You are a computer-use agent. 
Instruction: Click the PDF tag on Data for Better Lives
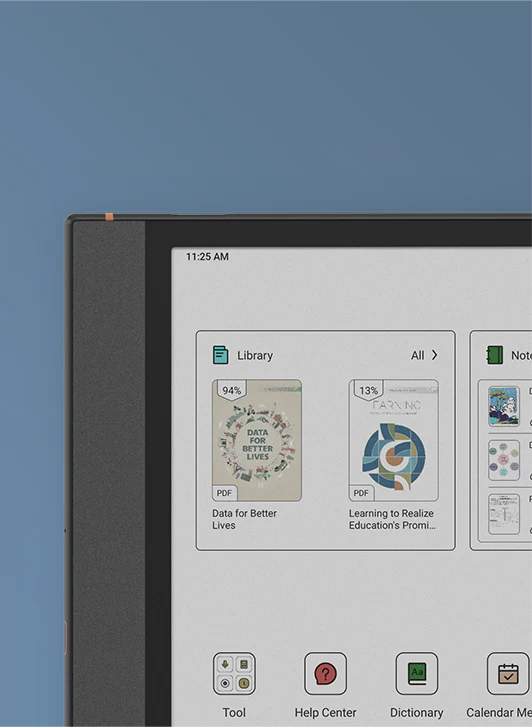(x=224, y=493)
